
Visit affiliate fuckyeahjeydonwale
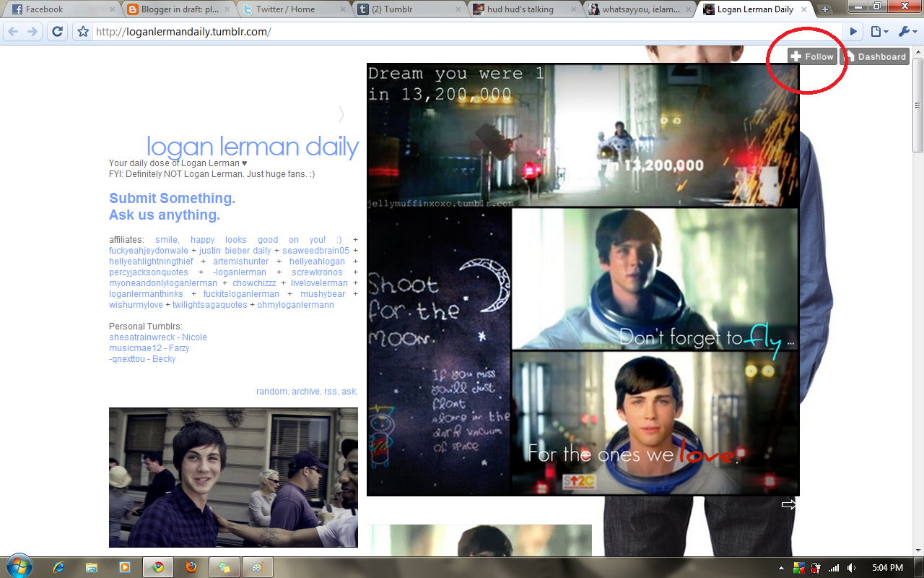[x=149, y=251]
